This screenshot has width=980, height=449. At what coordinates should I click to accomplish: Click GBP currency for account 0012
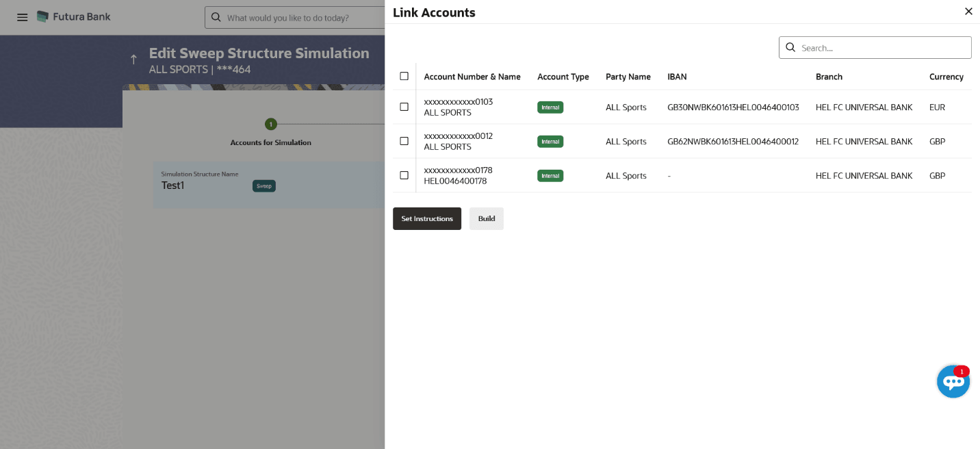(x=938, y=142)
